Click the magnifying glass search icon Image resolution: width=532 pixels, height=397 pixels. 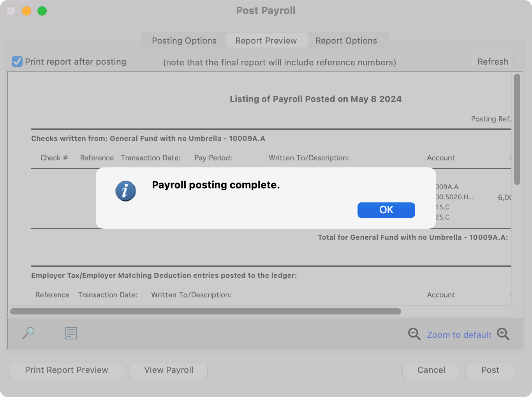[x=28, y=333]
